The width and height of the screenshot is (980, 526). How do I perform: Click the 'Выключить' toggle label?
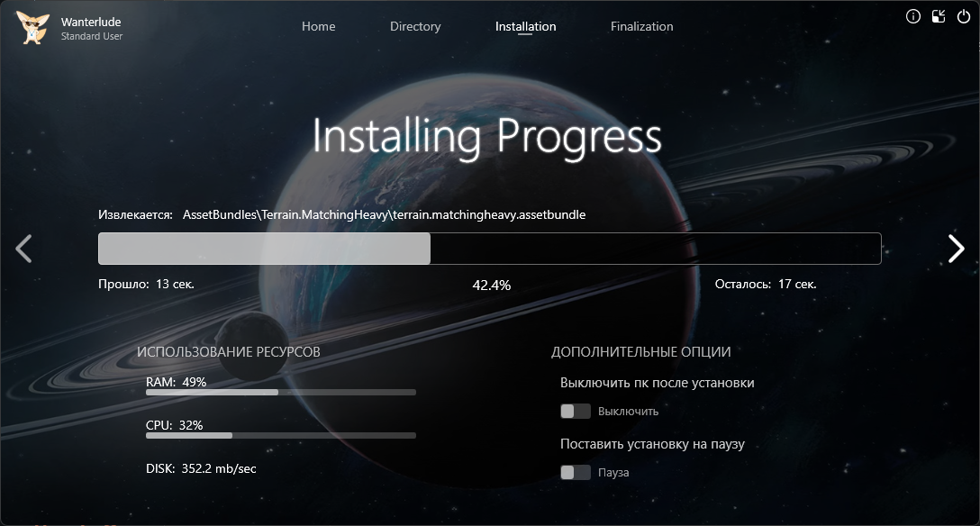(x=629, y=412)
